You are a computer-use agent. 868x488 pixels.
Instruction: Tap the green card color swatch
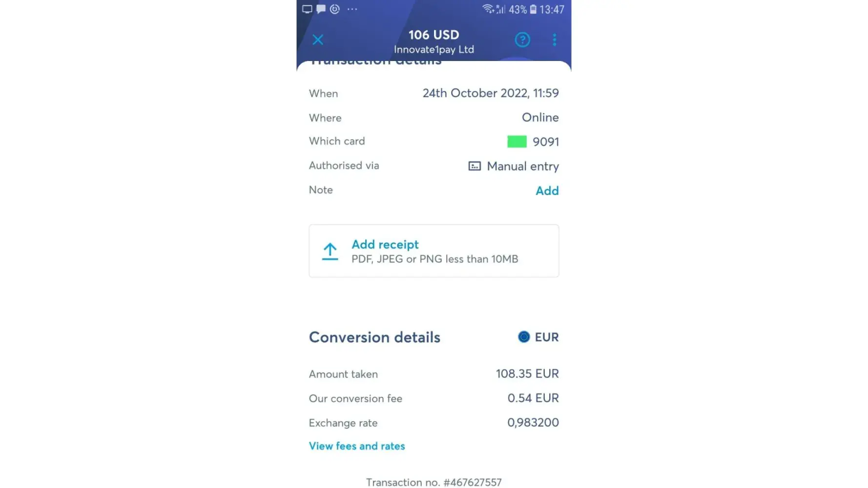click(x=517, y=142)
